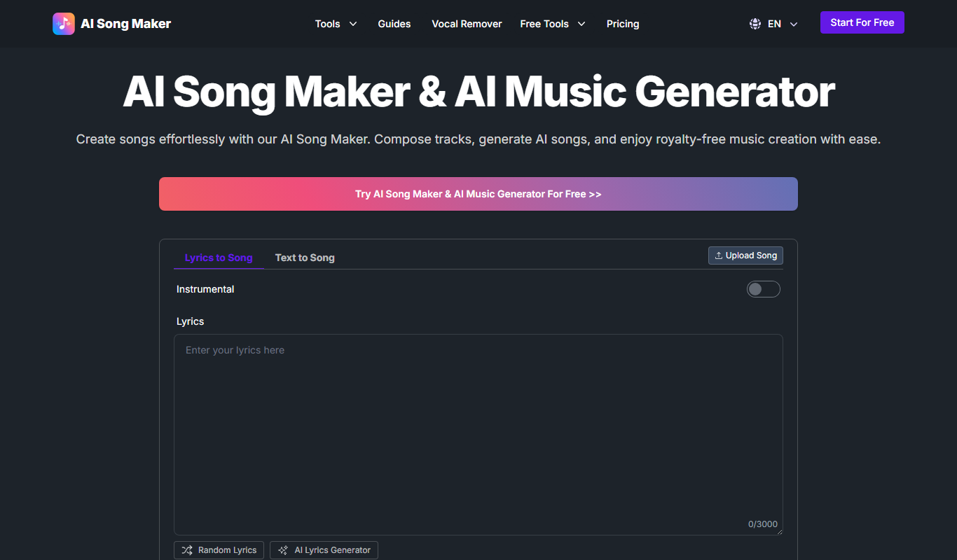This screenshot has width=957, height=560.
Task: Open the AI Lyrics Generator
Action: (324, 550)
